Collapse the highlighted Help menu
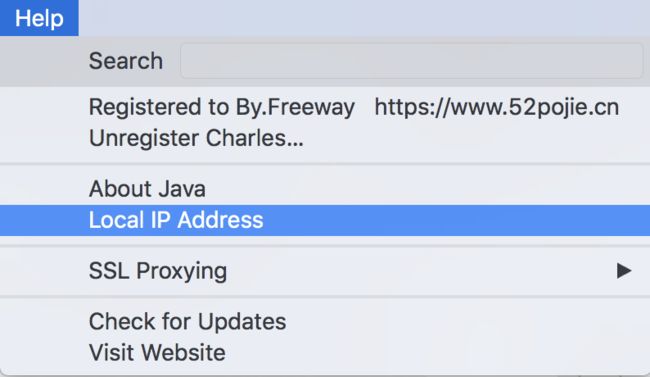 39,18
